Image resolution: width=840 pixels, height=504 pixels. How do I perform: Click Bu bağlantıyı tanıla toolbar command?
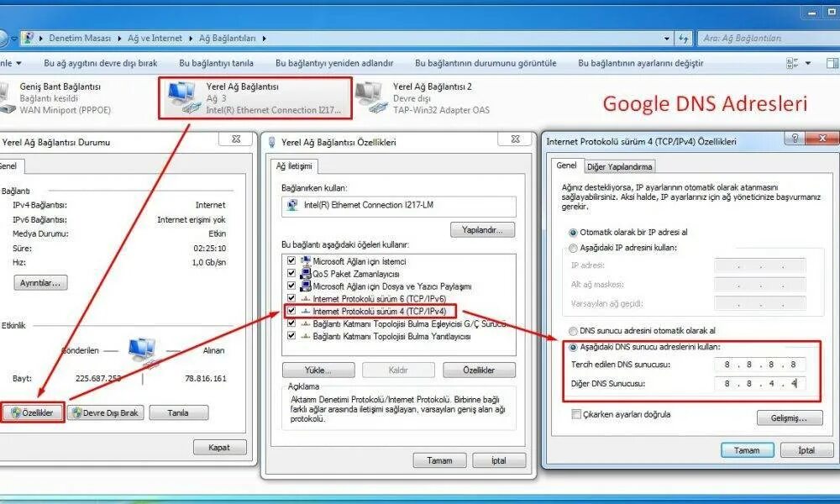(216, 63)
